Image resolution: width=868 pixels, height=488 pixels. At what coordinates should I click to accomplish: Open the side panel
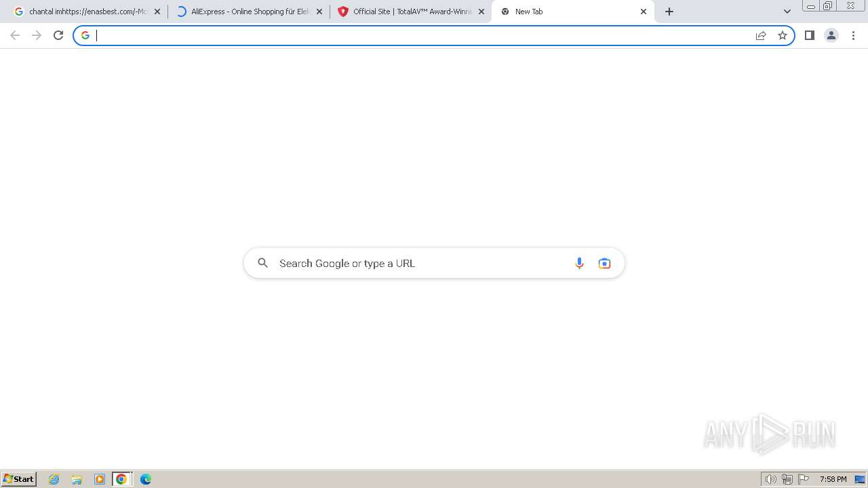[810, 35]
